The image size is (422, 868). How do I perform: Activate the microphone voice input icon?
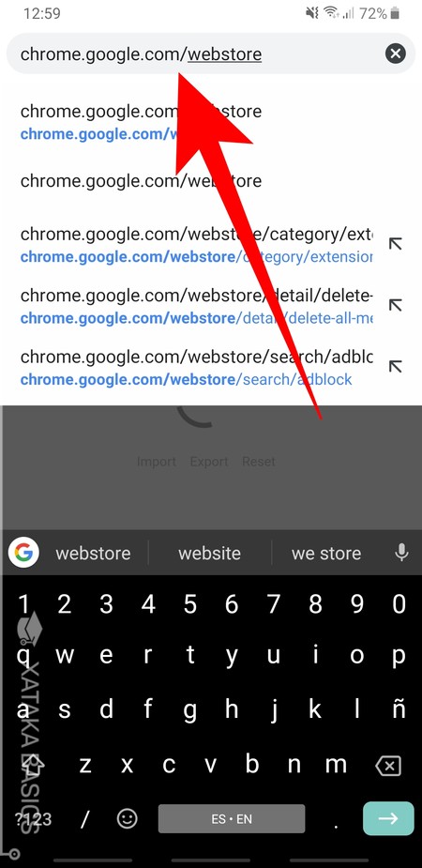pyautogui.click(x=401, y=552)
